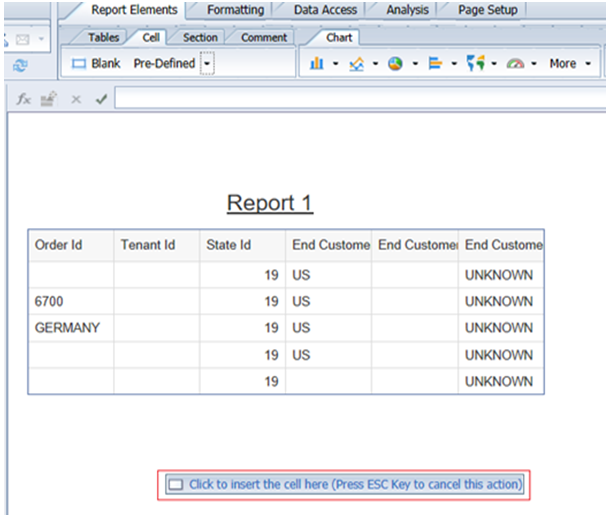Open the Page Setup tab
The height and width of the screenshot is (515, 610).
487,10
